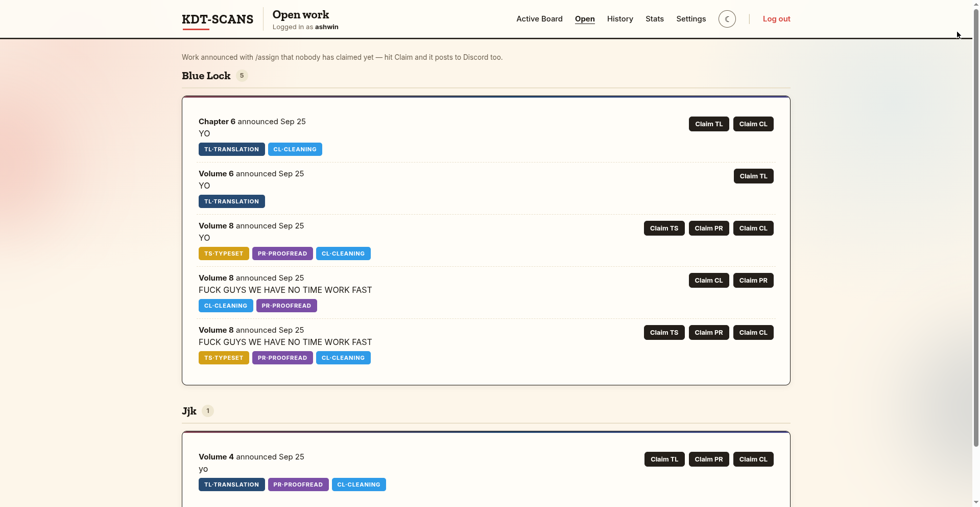This screenshot has width=980, height=507.
Task: Click the Jjk count badge 1
Action: (208, 411)
